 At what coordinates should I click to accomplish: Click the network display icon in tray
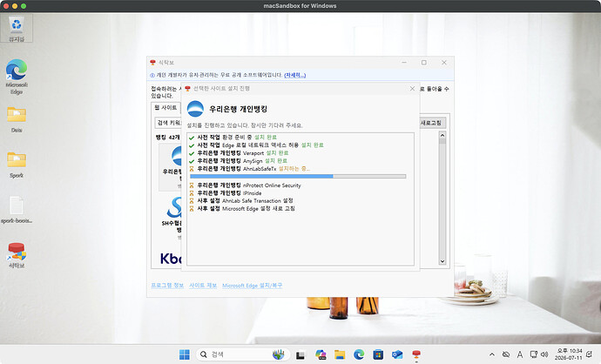(x=533, y=354)
